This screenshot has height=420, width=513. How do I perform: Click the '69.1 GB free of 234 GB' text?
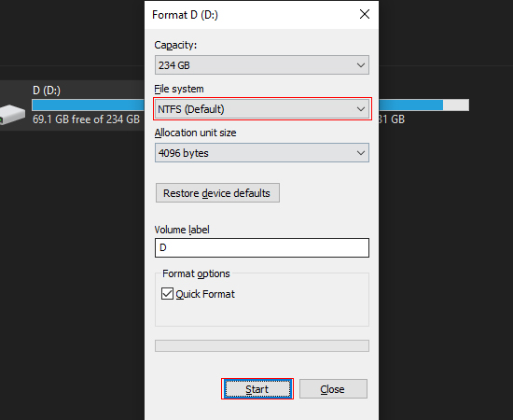(86, 119)
